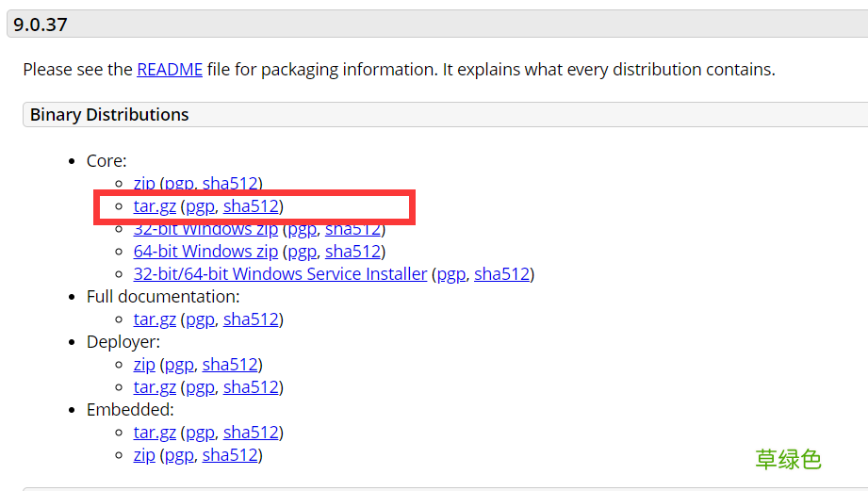868x491 pixels.
Task: Click the Binary Distributions section header
Action: click(x=109, y=115)
